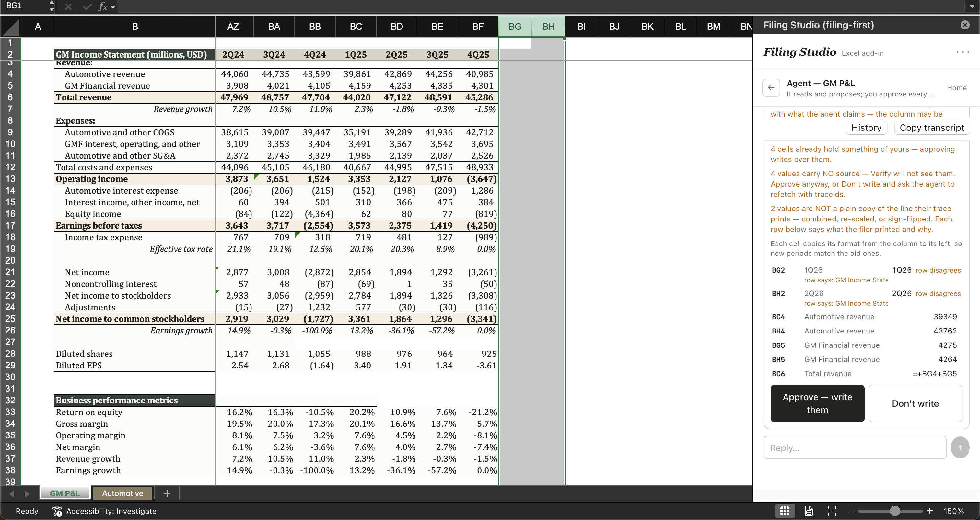The width and height of the screenshot is (980, 520).
Task: Click Copy transcript button
Action: (932, 128)
